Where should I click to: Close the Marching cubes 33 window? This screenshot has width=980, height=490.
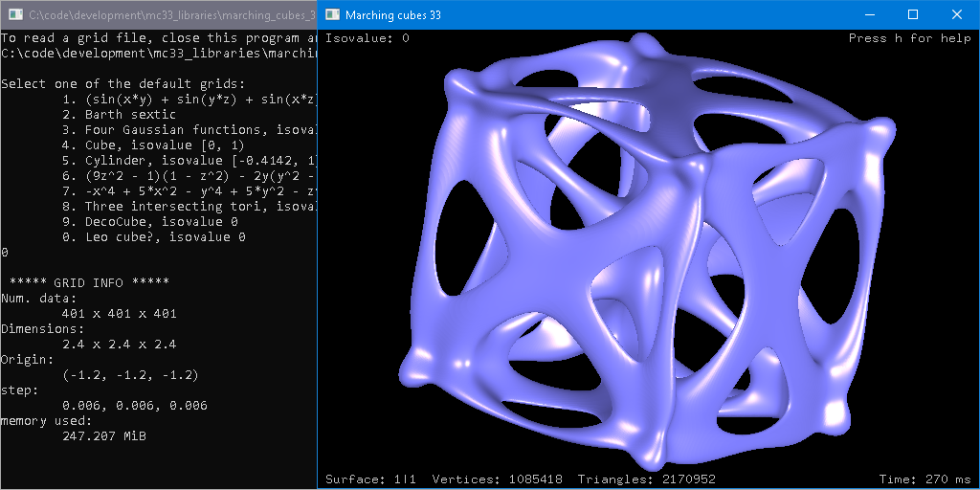[x=957, y=14]
